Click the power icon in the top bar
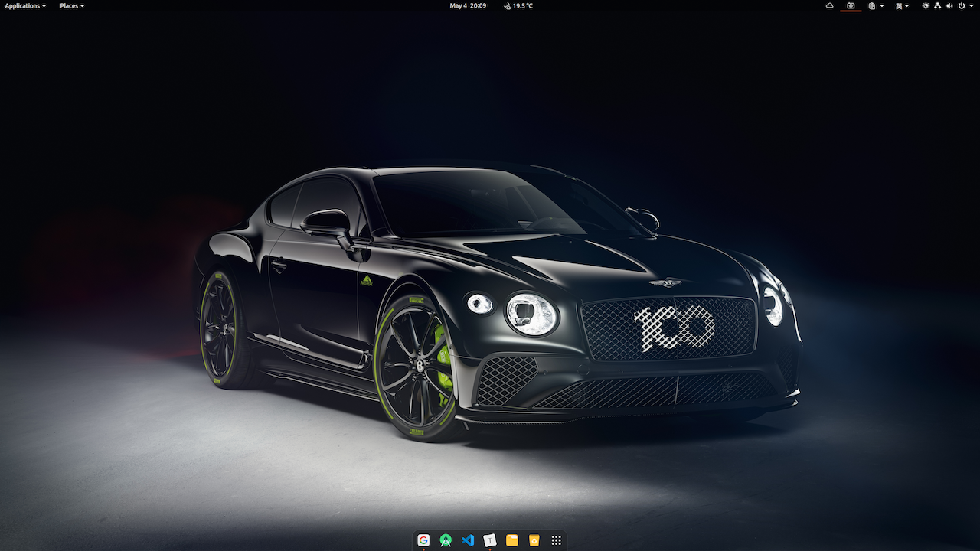The height and width of the screenshot is (551, 980). (x=962, y=5)
